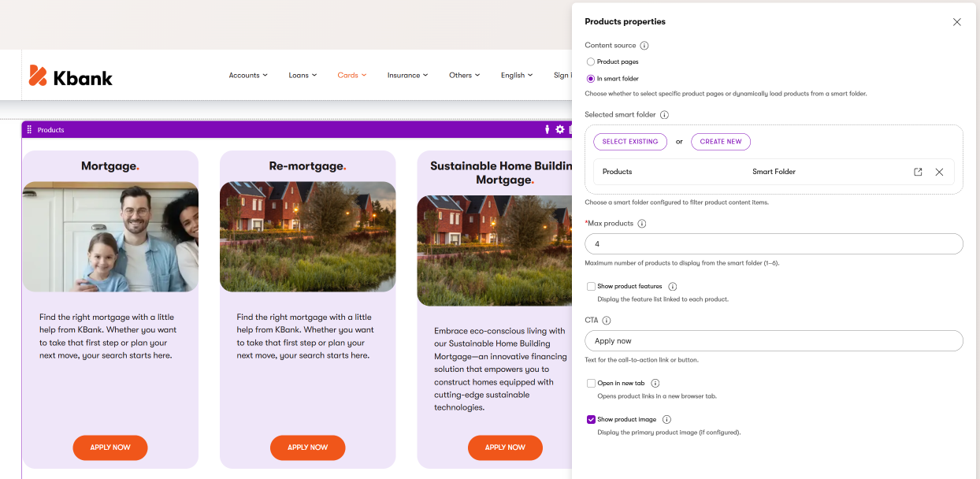Open the Products widget settings gear
Viewport: 980px width, 479px height.
[x=560, y=129]
